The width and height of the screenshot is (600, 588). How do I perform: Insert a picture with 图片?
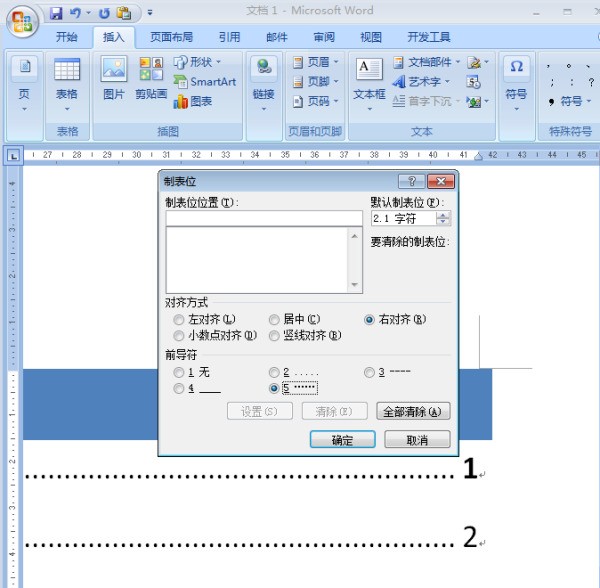point(114,78)
